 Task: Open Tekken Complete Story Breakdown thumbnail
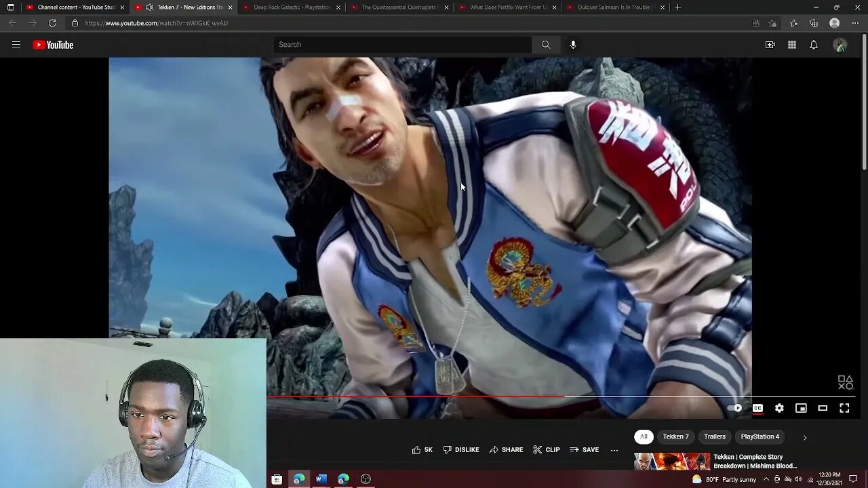coord(672,462)
